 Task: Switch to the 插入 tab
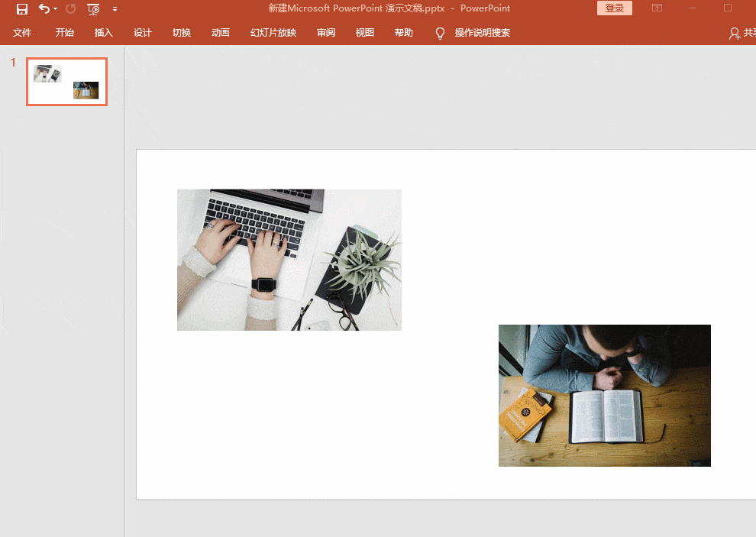(104, 32)
